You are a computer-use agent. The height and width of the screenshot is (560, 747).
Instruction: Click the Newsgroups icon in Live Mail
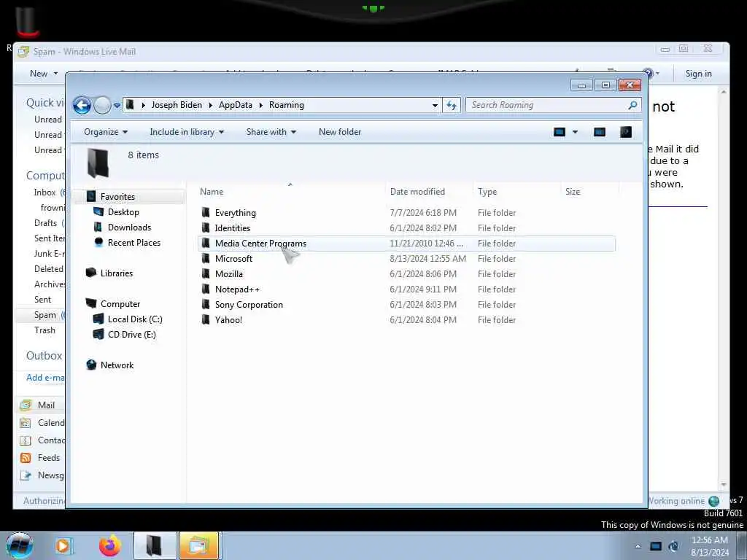click(x=26, y=475)
